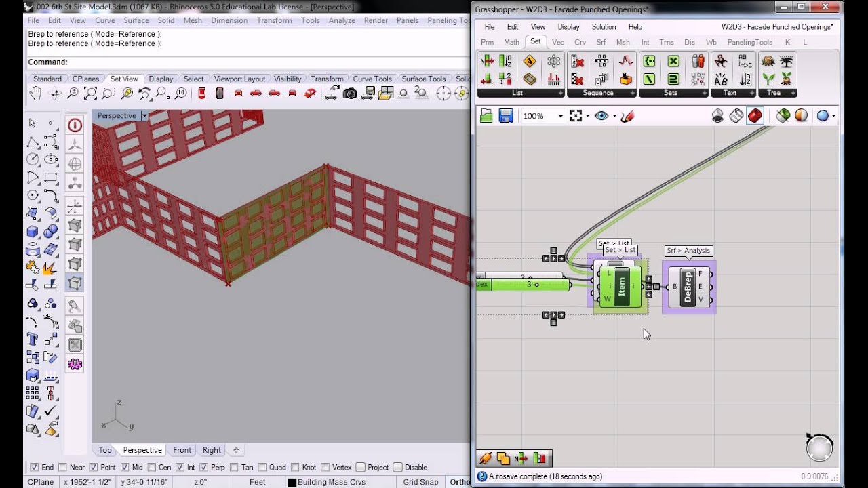868x488 pixels.
Task: Check the Disable osnap checkbox
Action: tap(398, 467)
